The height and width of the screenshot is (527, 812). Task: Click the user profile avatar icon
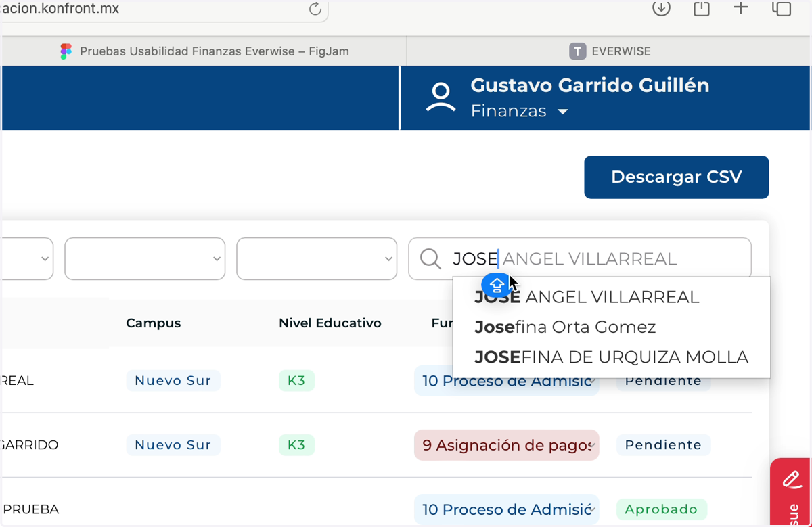tap(441, 97)
